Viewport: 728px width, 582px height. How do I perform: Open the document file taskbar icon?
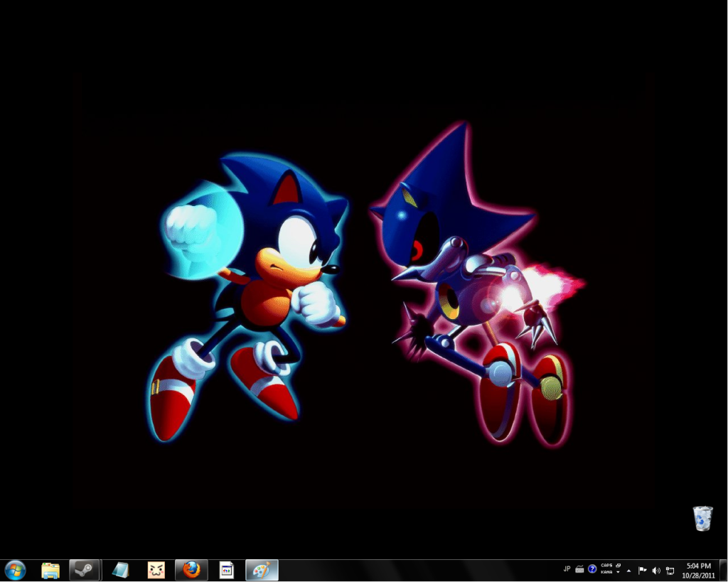pos(227,570)
